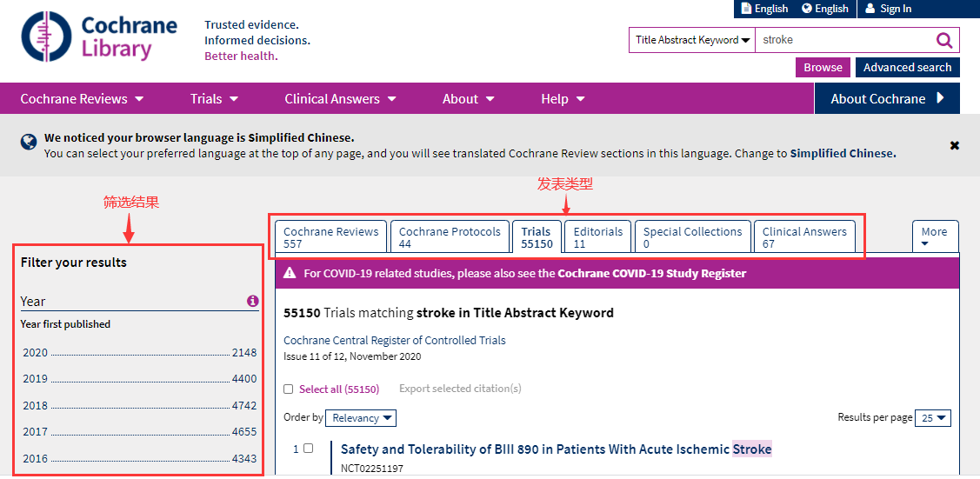The height and width of the screenshot is (479, 980).
Task: Open the Clinical Answers results tab
Action: pyautogui.click(x=804, y=236)
